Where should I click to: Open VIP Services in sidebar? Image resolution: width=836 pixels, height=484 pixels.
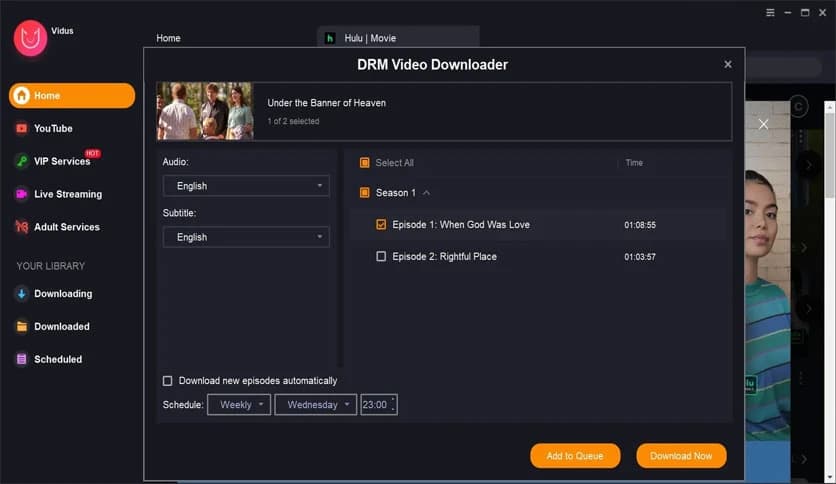(x=62, y=161)
